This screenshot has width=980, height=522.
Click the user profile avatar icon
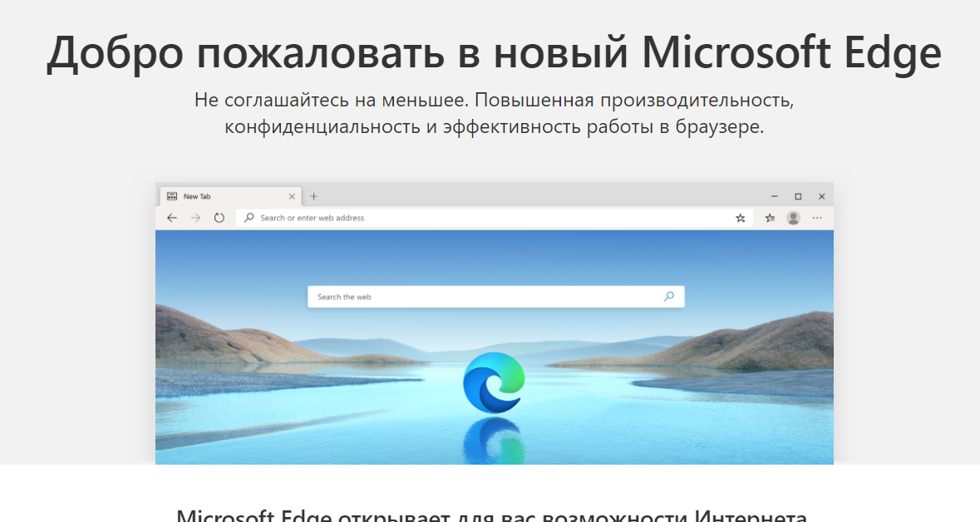click(794, 218)
